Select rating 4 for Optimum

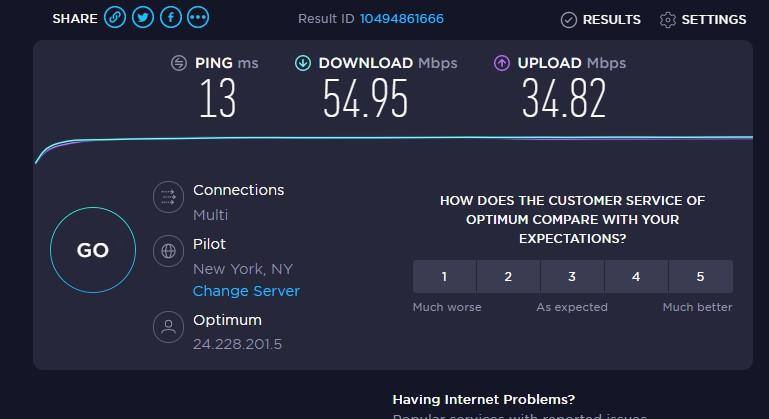pyautogui.click(x=636, y=277)
